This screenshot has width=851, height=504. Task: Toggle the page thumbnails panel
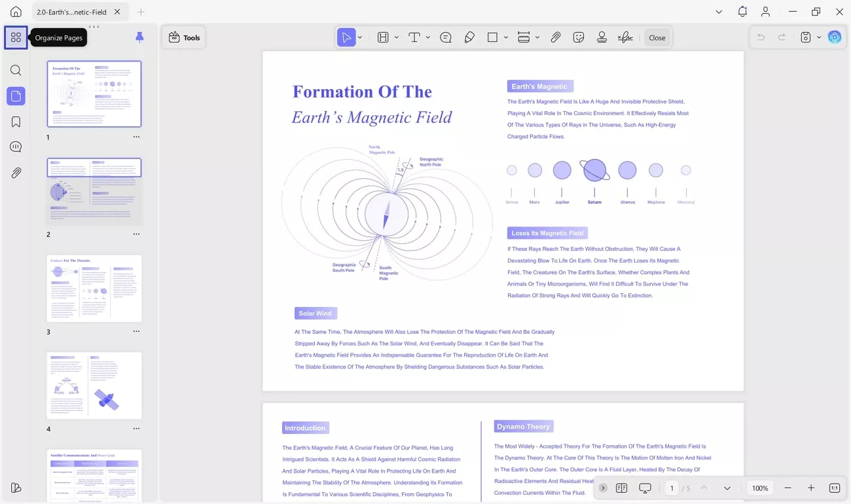click(x=16, y=96)
